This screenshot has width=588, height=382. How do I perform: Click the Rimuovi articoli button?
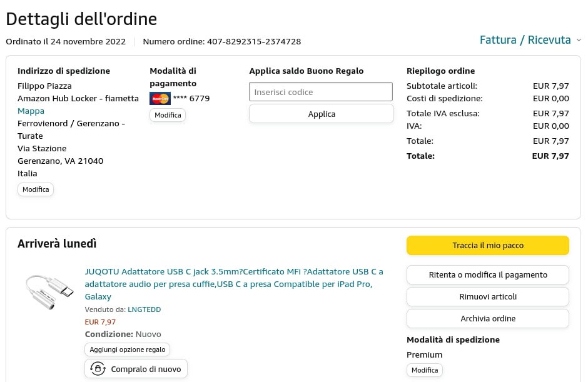point(487,296)
